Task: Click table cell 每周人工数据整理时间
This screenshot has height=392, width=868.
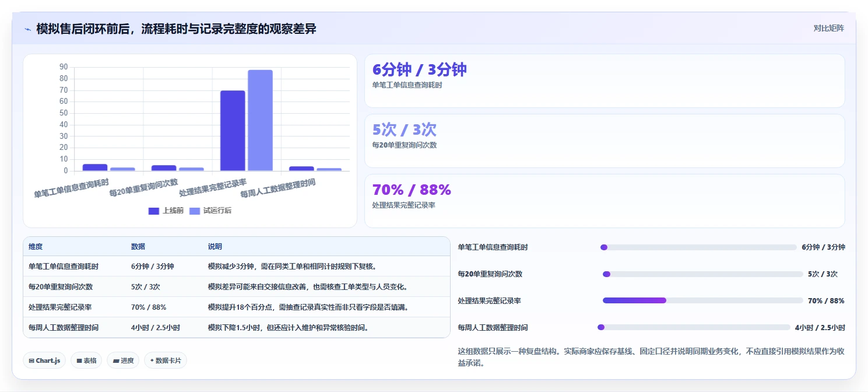Action: [64, 328]
